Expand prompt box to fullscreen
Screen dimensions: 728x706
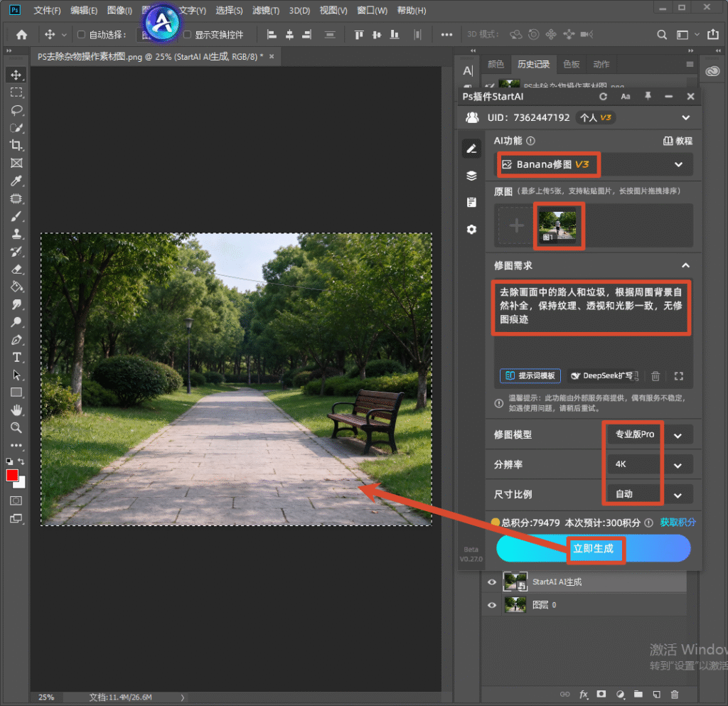(678, 376)
